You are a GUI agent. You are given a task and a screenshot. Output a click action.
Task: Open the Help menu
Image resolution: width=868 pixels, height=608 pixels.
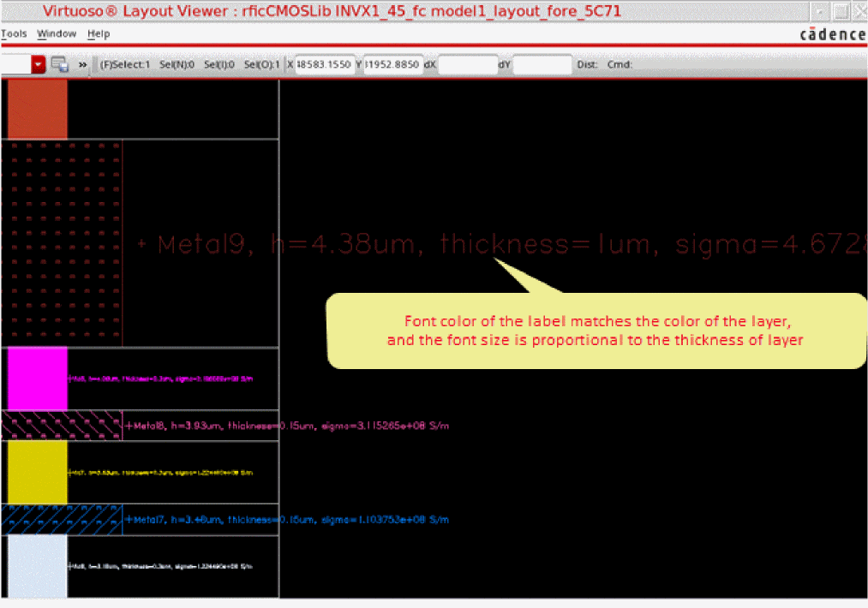click(x=99, y=33)
